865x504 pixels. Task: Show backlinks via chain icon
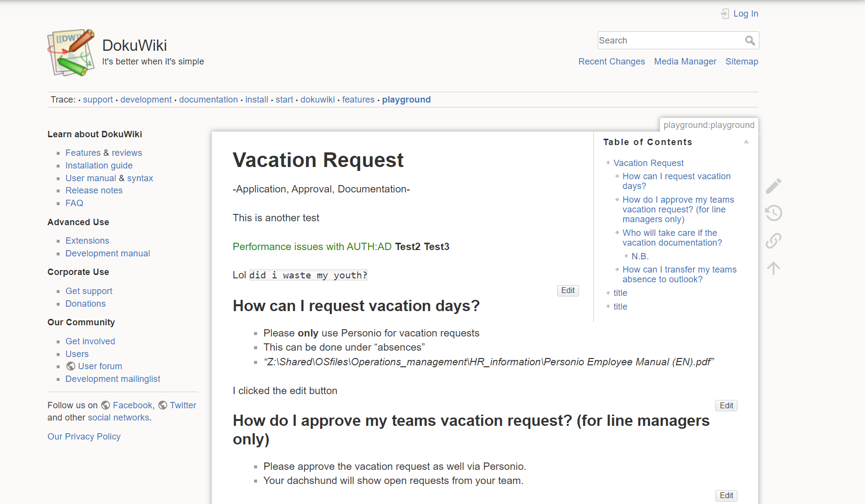tap(774, 240)
